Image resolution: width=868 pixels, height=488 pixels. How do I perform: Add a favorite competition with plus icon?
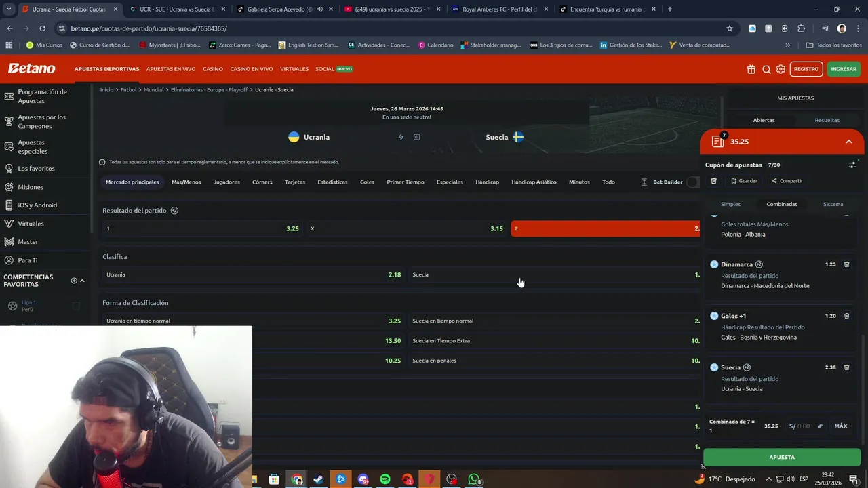click(74, 281)
